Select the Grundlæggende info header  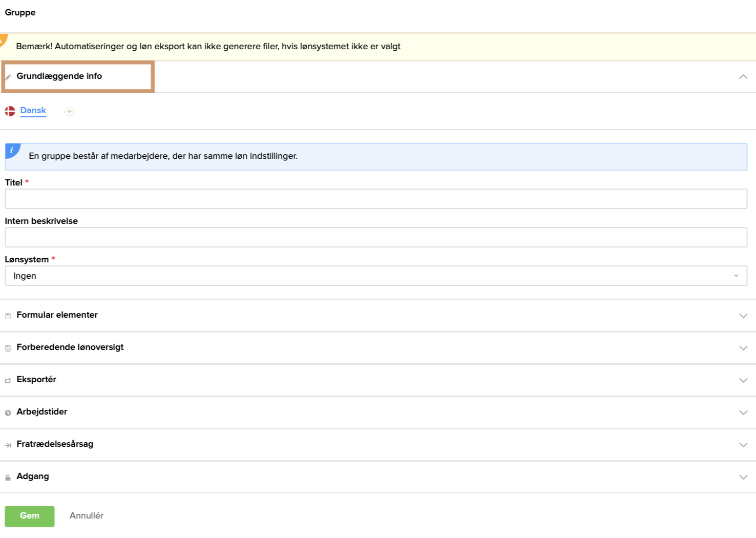[x=59, y=76]
